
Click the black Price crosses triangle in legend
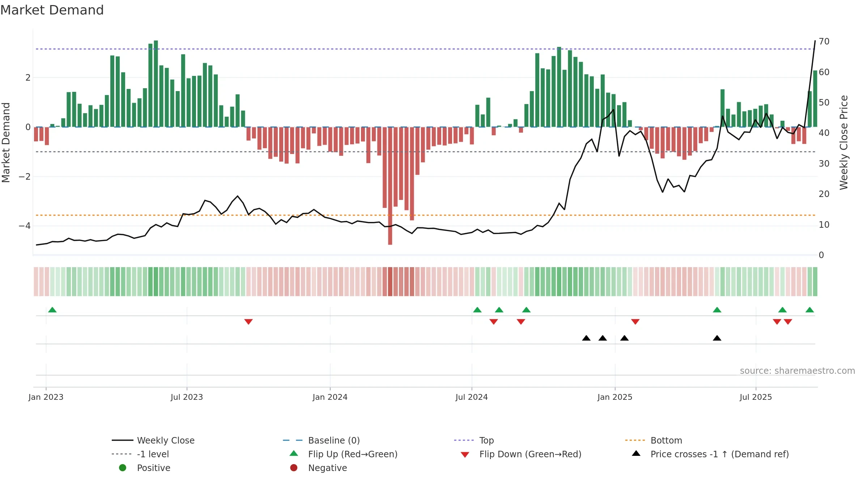[x=636, y=453]
